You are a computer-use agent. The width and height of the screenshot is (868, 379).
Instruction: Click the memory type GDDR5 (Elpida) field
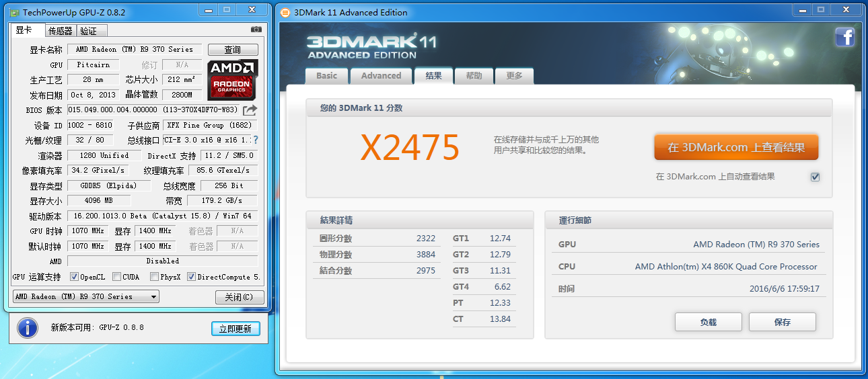[108, 186]
